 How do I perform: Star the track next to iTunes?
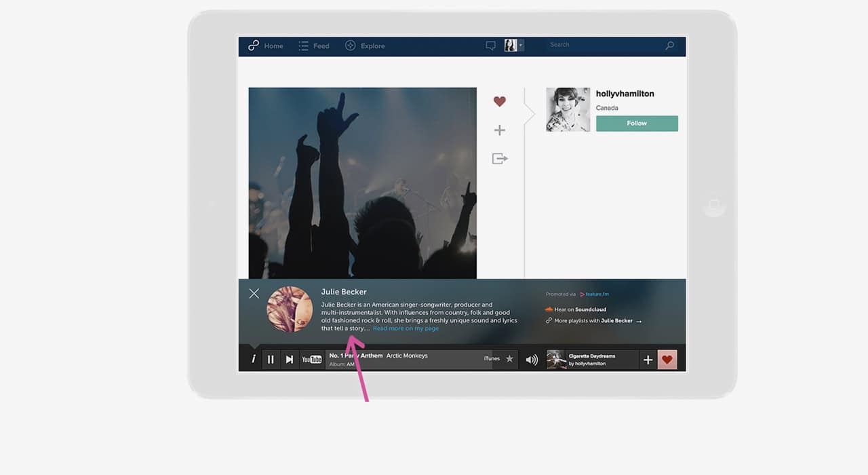coord(509,359)
